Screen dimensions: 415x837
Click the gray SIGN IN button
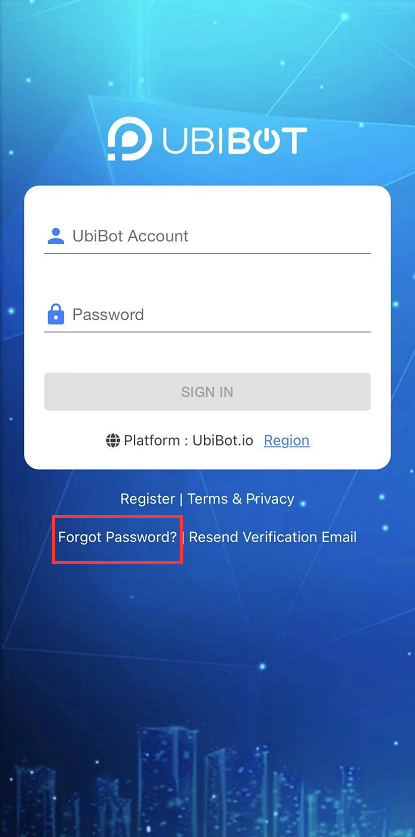tap(207, 392)
